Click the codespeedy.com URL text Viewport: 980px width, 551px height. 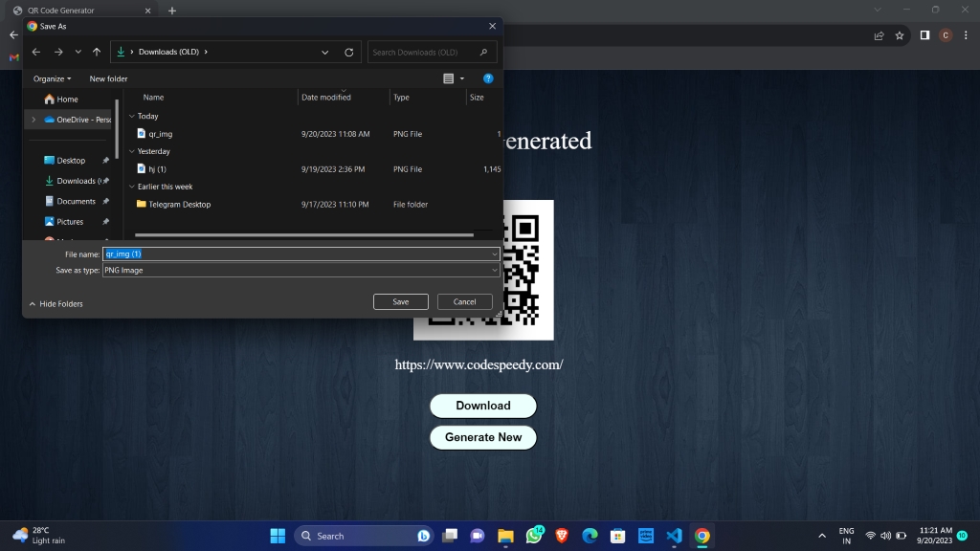click(479, 364)
